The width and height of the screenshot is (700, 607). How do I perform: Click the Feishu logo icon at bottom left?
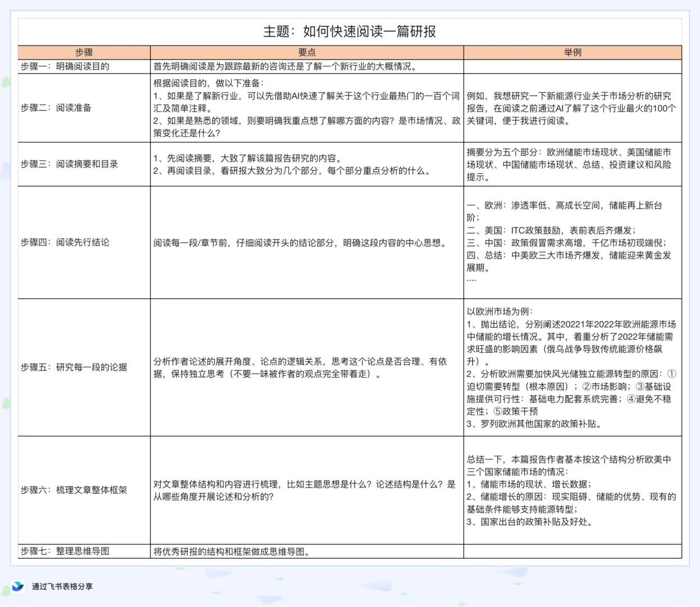coord(17,586)
